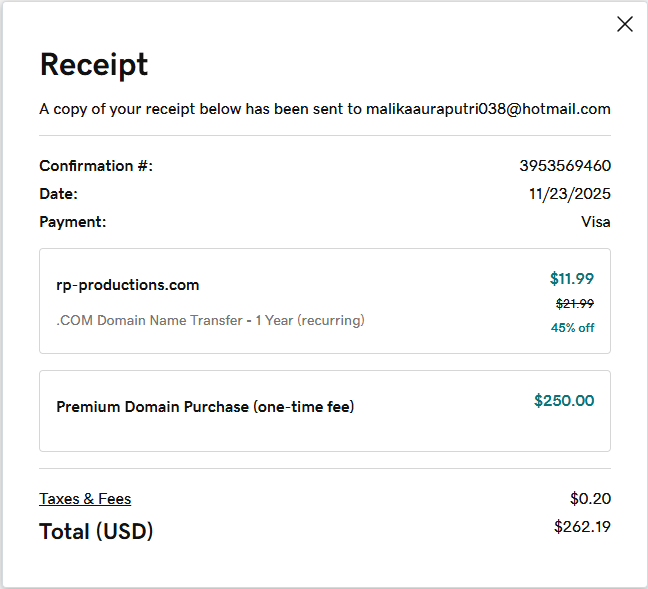
Task: Open the Taxes & Fees breakdown link
Action: 85,499
